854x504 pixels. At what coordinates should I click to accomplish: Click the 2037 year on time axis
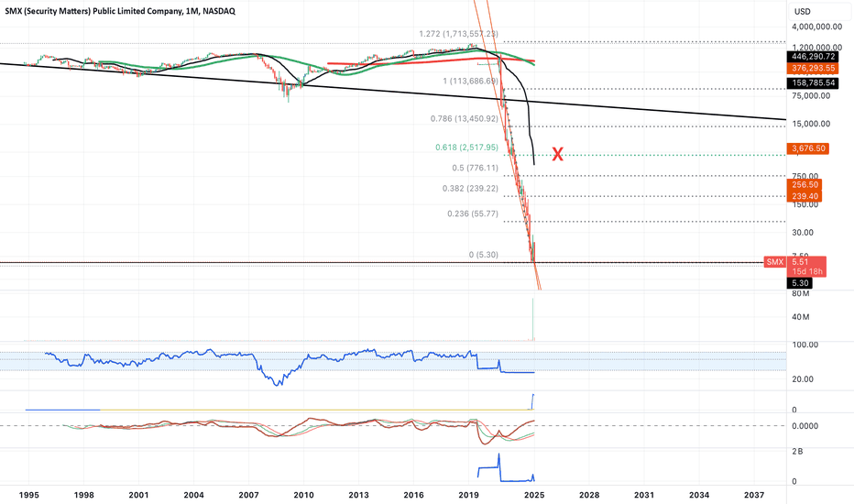click(754, 494)
